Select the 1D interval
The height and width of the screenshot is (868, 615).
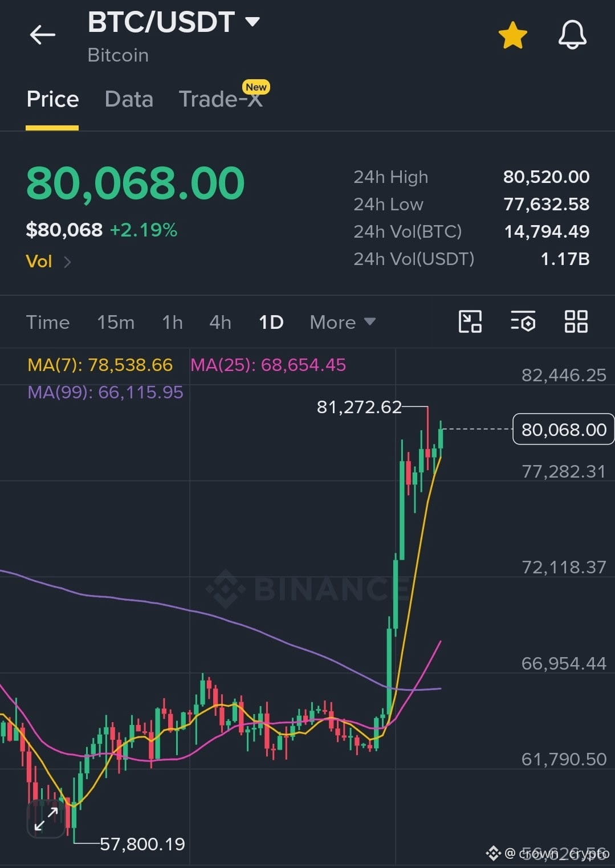(x=271, y=323)
